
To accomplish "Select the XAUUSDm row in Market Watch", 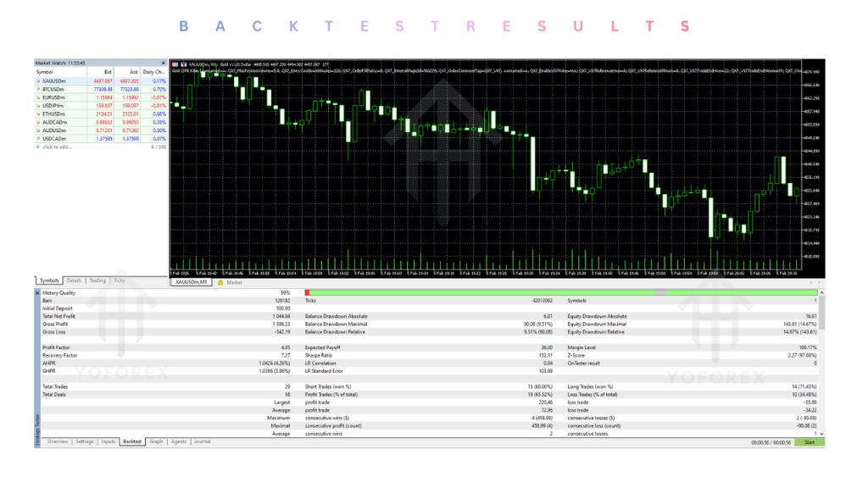I will (x=101, y=80).
